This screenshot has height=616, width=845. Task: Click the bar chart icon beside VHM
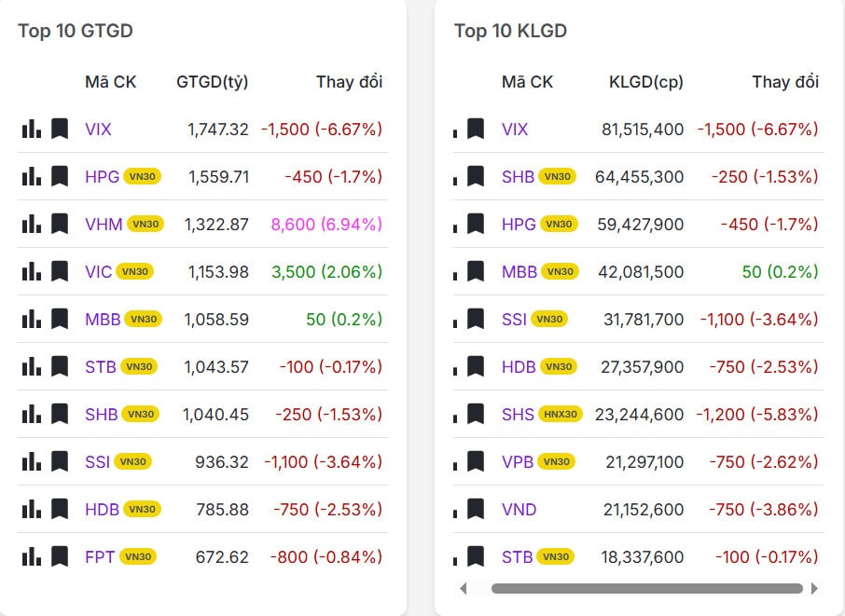32,224
